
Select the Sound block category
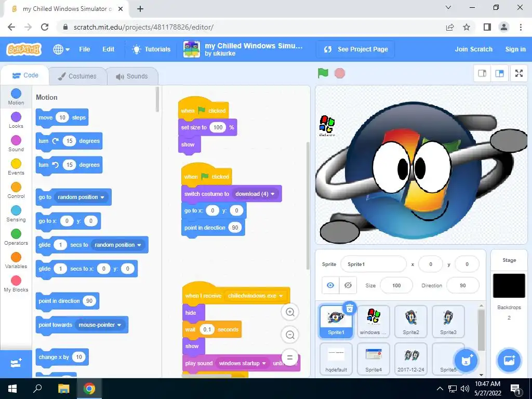[16, 144]
